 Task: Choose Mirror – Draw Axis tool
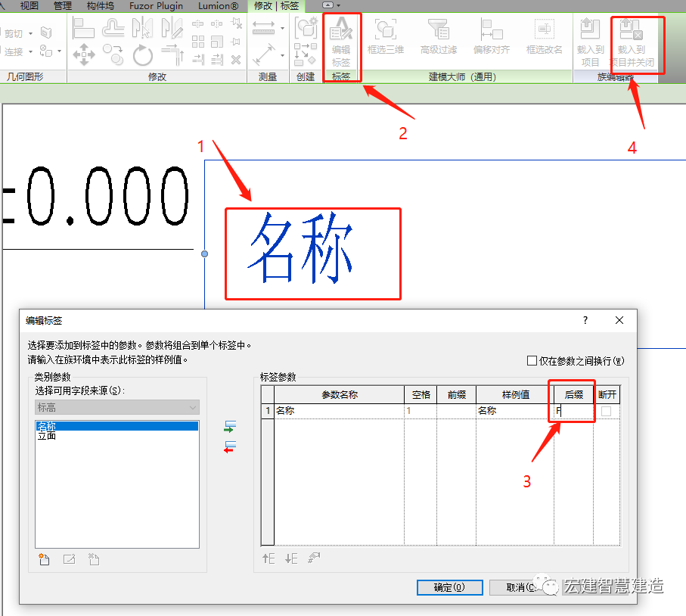(172, 28)
